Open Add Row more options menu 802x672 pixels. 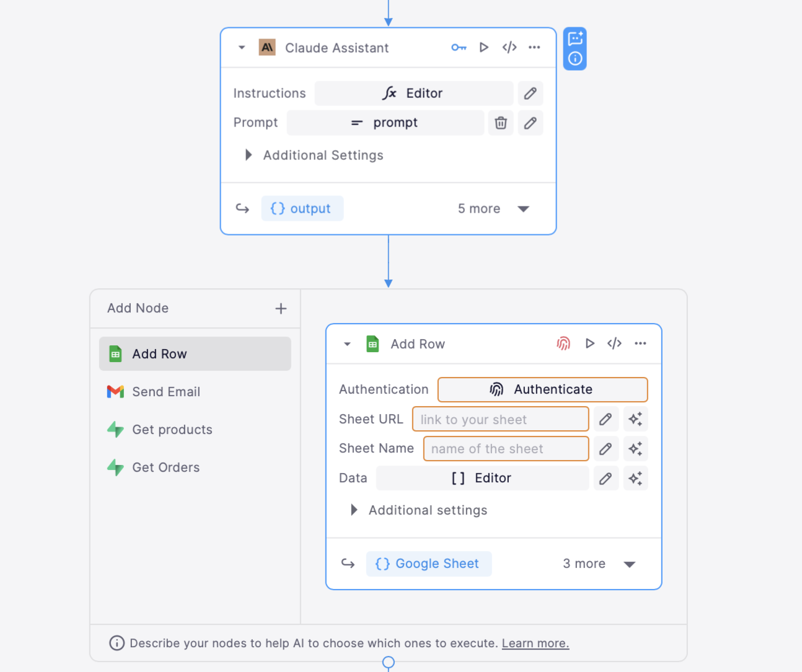[x=640, y=343]
